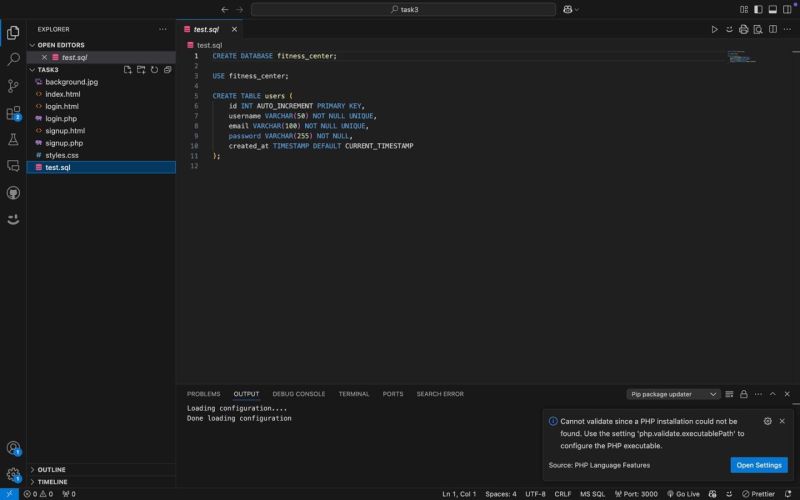Open the Extensions view in activity bar
This screenshot has height=500, width=800.
pyautogui.click(x=13, y=113)
